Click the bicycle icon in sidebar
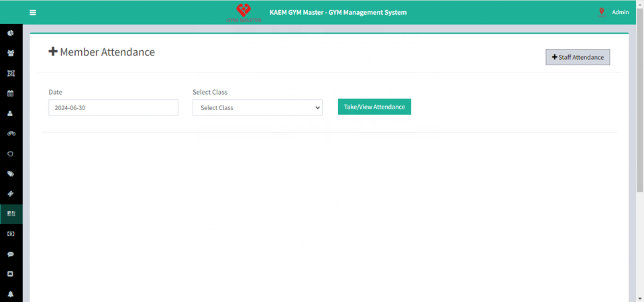The height and width of the screenshot is (302, 644). point(11,134)
